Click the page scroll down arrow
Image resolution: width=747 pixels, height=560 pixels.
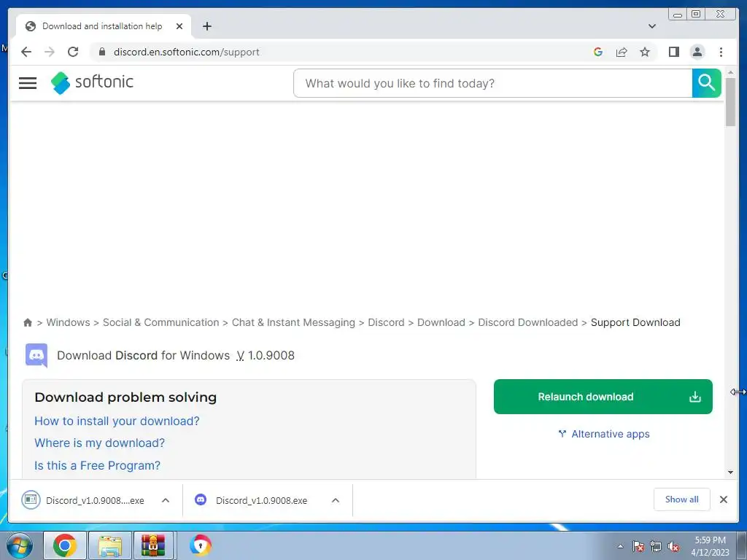731,472
